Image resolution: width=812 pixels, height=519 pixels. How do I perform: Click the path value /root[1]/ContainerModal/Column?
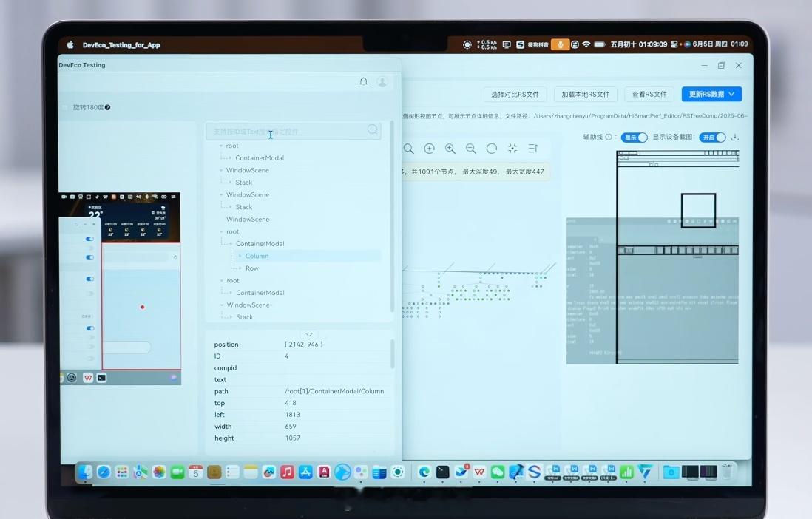(x=334, y=391)
